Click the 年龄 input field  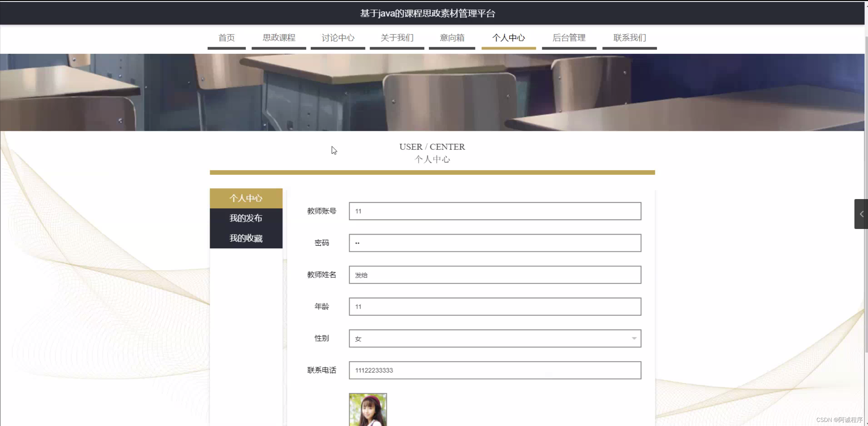point(495,306)
